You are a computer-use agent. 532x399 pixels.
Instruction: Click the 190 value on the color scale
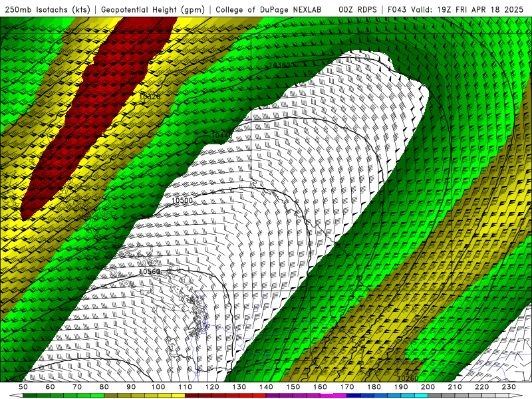tap(401, 387)
